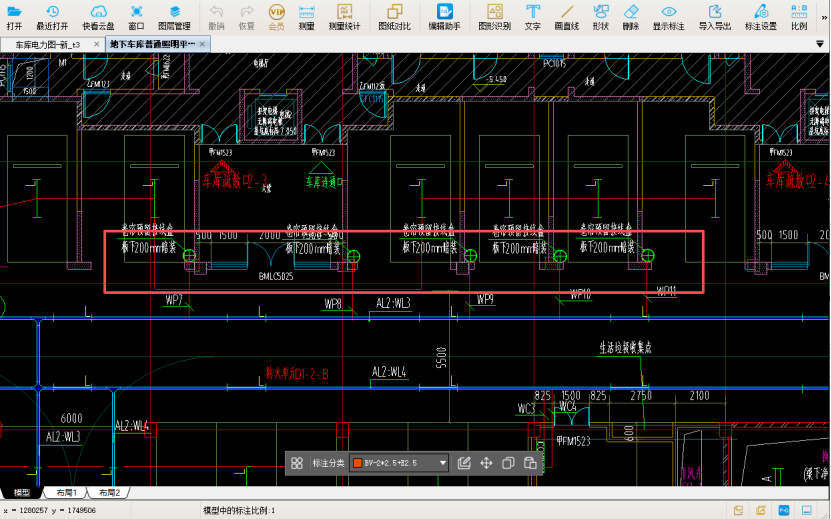
Task: Switch to the 车库电力图 drawing tab
Action: click(x=48, y=45)
